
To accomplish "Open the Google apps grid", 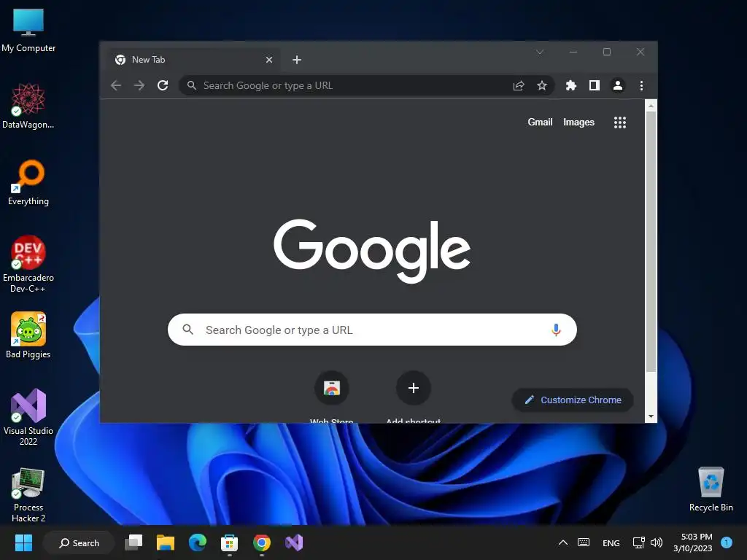I will click(x=620, y=122).
